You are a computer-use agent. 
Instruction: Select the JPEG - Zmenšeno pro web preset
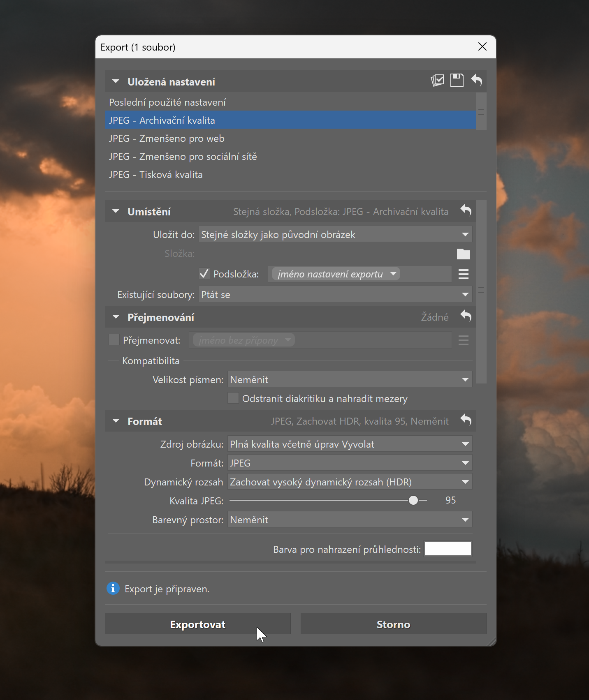tap(167, 139)
